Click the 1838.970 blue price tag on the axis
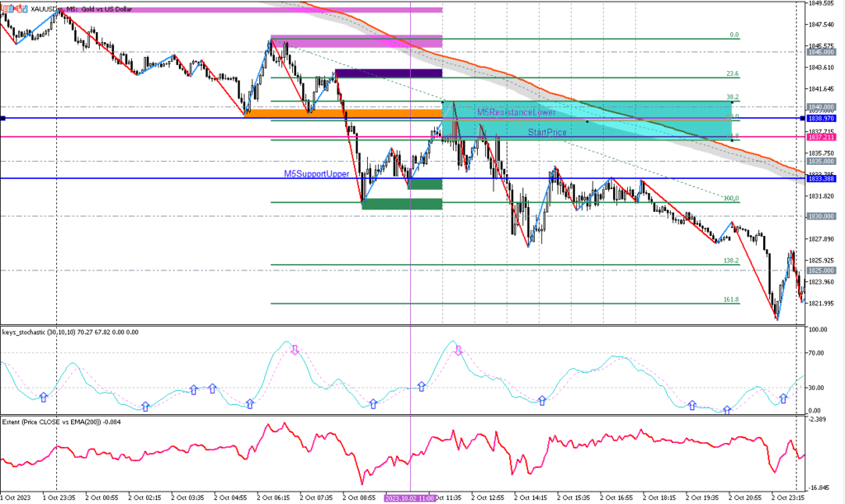 (x=824, y=119)
